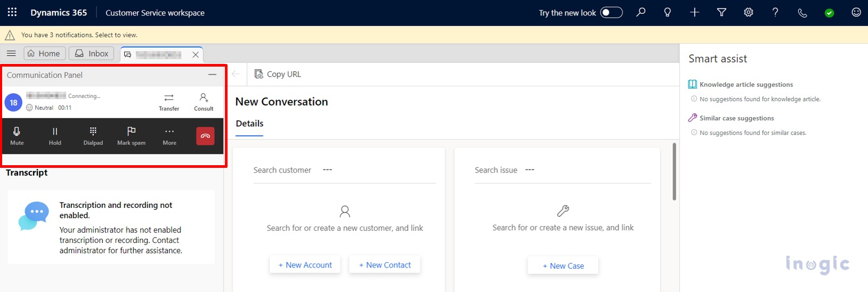Transfer the call to another agent
The width and height of the screenshot is (868, 292).
point(169,102)
